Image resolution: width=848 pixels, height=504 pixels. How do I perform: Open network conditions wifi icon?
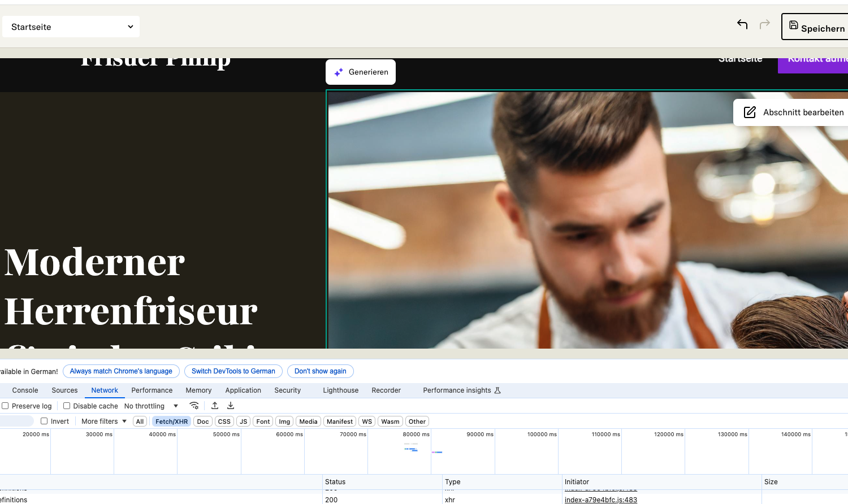(x=194, y=406)
